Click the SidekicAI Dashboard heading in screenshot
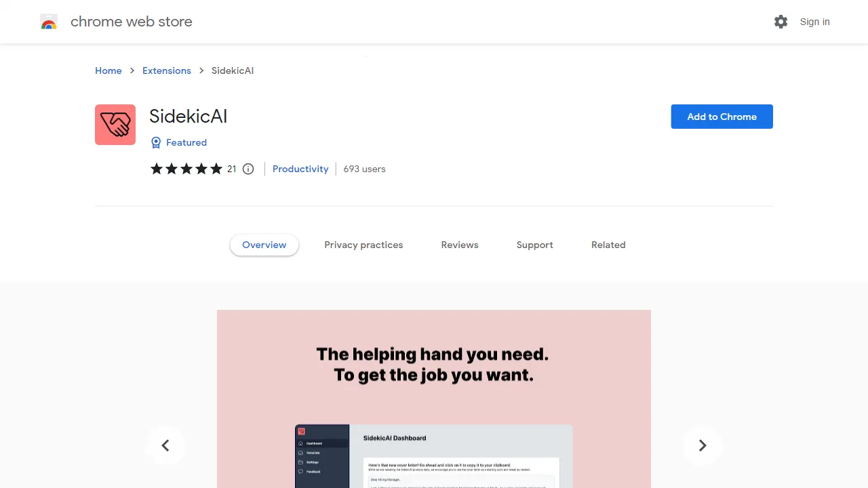 (x=395, y=438)
